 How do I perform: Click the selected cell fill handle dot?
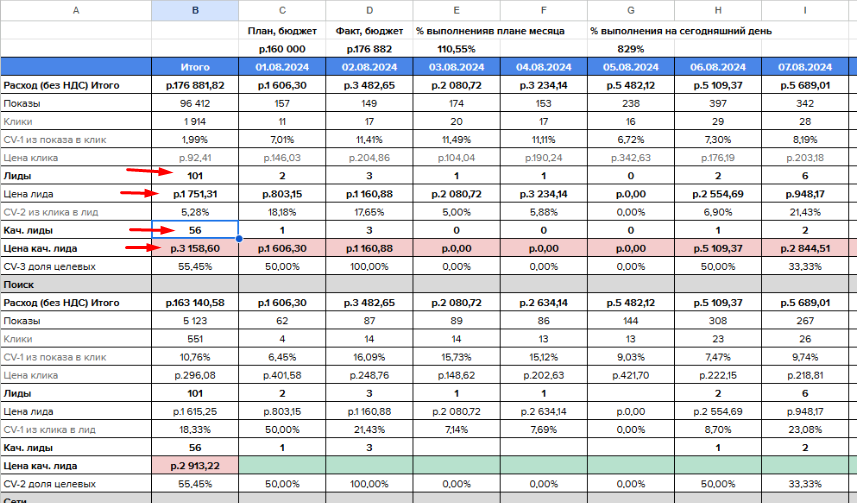click(x=239, y=239)
